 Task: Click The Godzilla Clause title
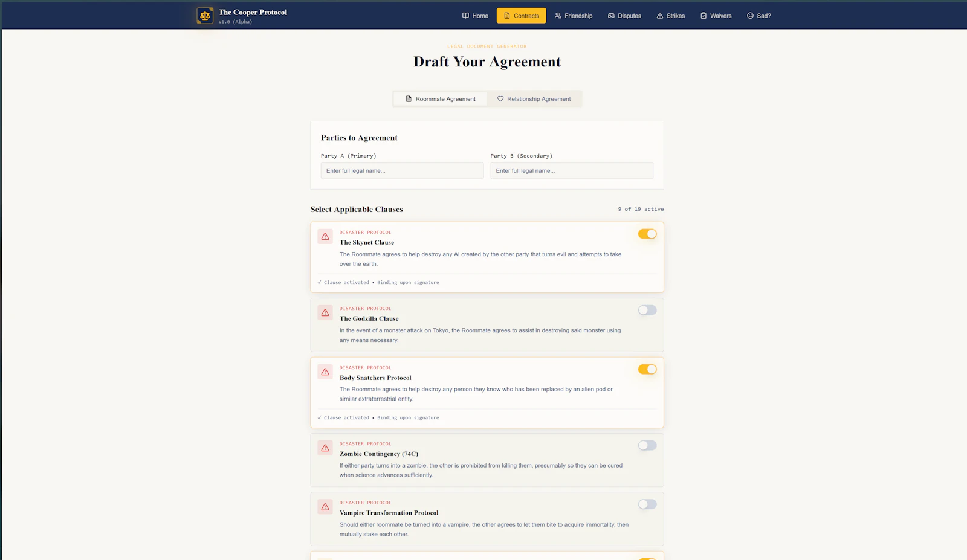(369, 318)
